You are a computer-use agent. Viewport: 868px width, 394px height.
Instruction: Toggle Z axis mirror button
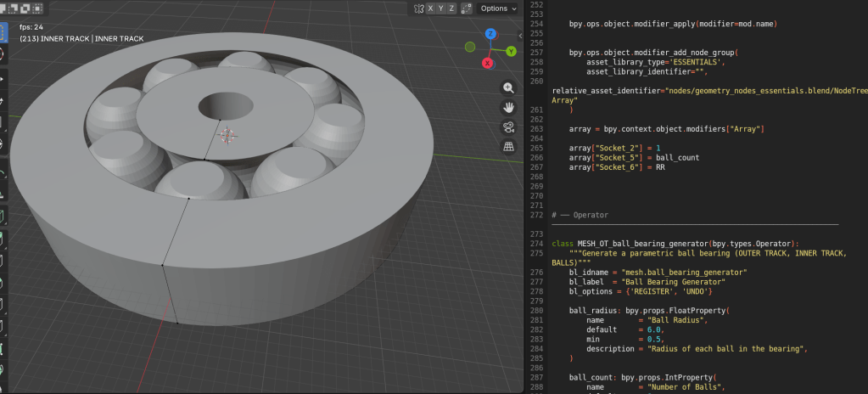pos(451,8)
